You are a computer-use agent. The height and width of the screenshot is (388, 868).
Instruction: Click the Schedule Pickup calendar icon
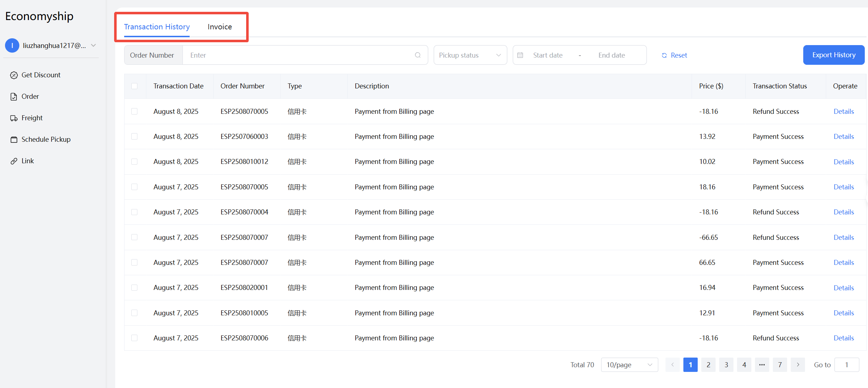tap(14, 140)
